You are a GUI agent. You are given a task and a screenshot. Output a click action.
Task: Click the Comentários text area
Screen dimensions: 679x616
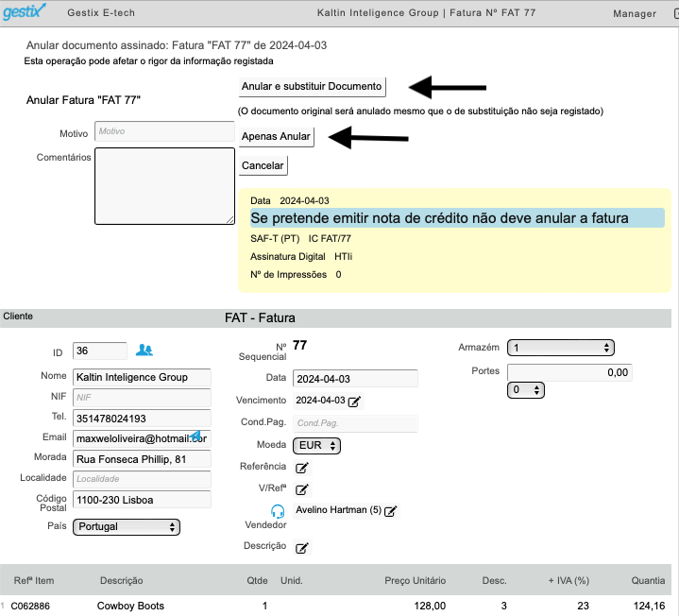[x=164, y=186]
